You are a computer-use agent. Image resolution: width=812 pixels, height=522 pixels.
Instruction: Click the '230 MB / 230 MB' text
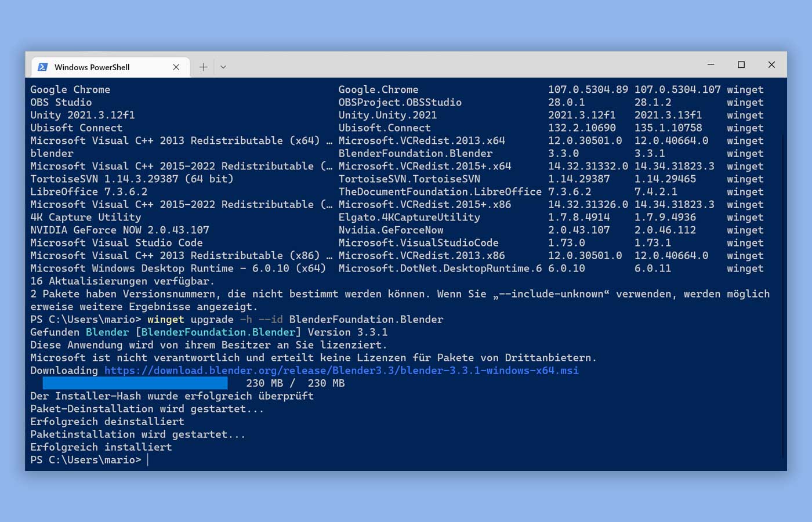(x=295, y=383)
